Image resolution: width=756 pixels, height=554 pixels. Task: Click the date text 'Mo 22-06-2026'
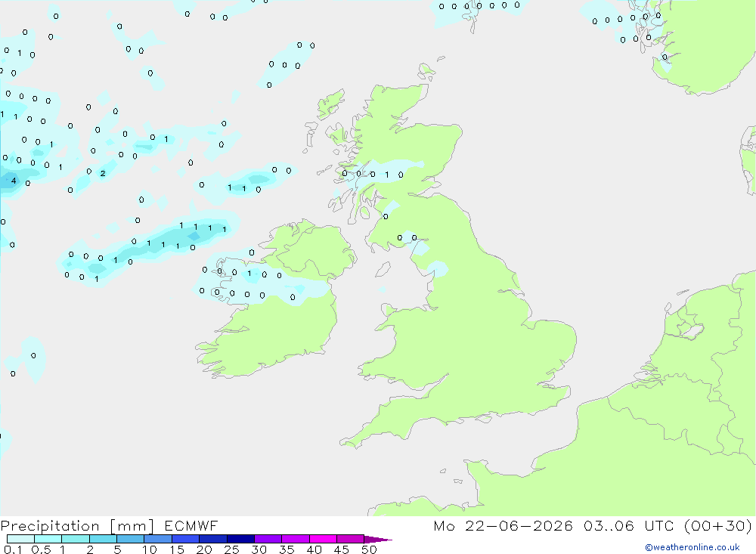[x=503, y=525]
